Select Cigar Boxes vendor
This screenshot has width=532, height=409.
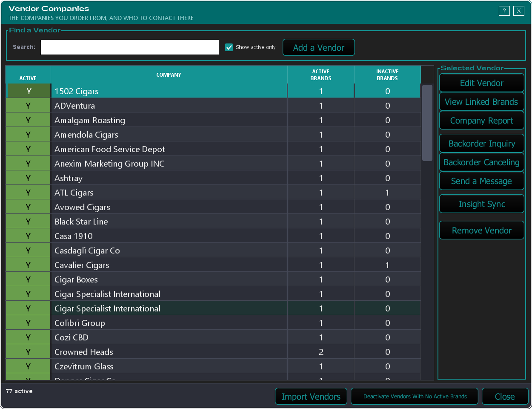pyautogui.click(x=213, y=279)
